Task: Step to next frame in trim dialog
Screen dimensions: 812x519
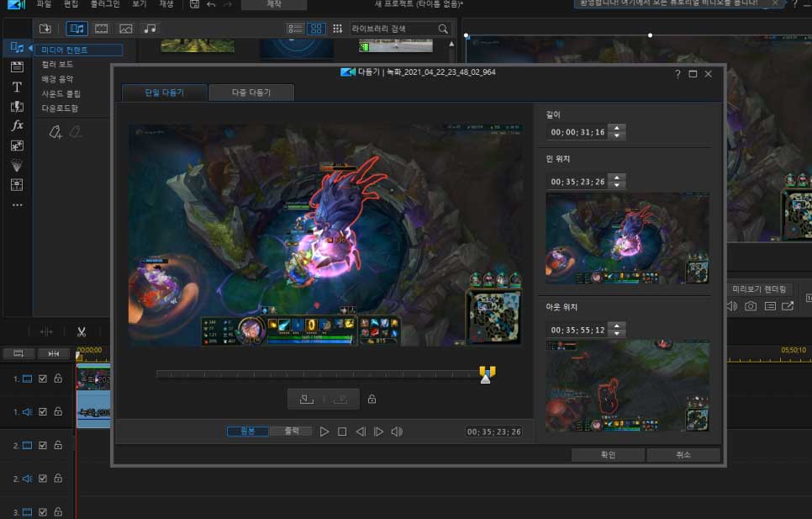Action: (x=378, y=432)
